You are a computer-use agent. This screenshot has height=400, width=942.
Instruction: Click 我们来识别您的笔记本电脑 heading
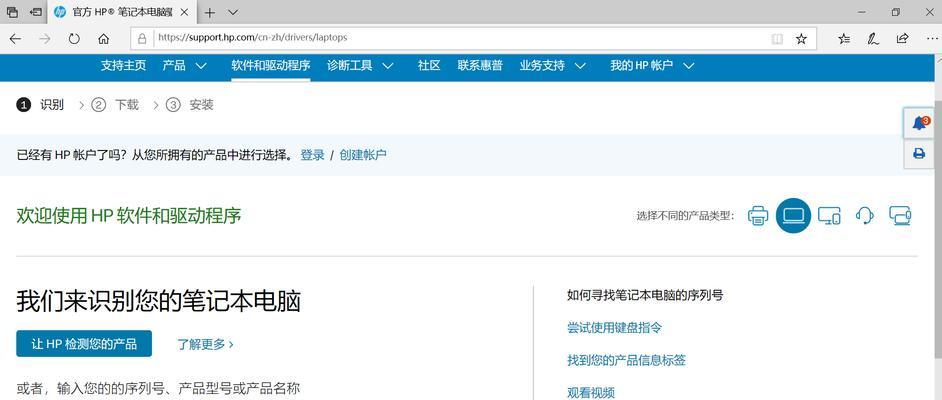(x=158, y=302)
